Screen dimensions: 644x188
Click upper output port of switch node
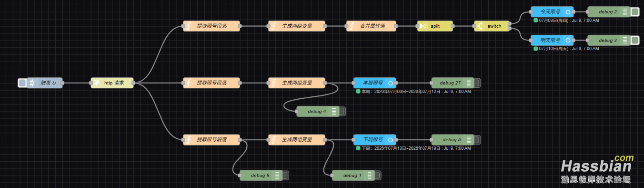point(510,23)
